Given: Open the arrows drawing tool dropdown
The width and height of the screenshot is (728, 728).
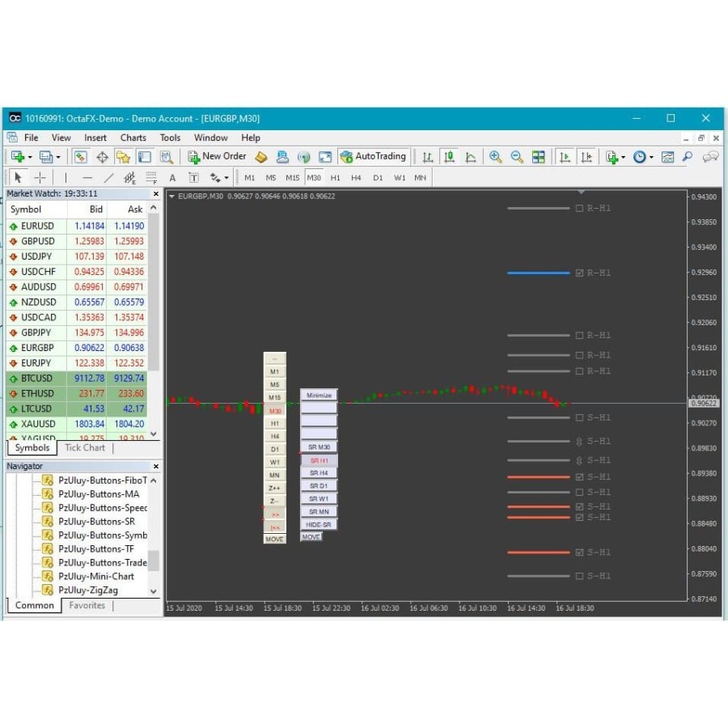Looking at the screenshot, I should coord(226,178).
